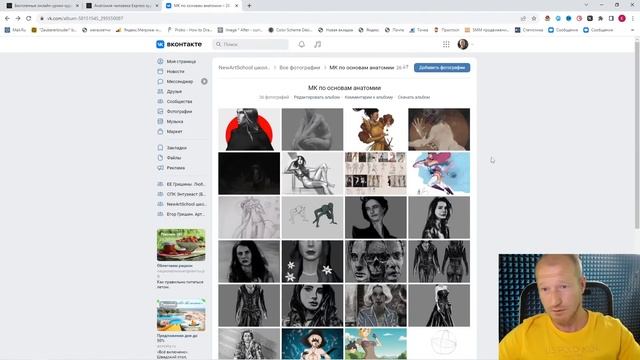Open the blue and pink watercolor figure
This screenshot has height=360, width=640.
439,173
